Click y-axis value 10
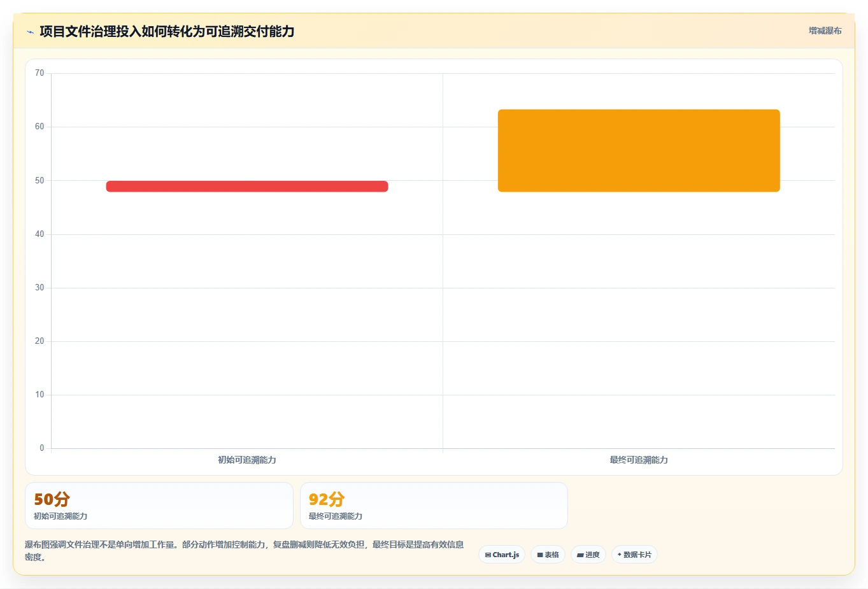Screen dimensions: 868x589 pyautogui.click(x=39, y=395)
